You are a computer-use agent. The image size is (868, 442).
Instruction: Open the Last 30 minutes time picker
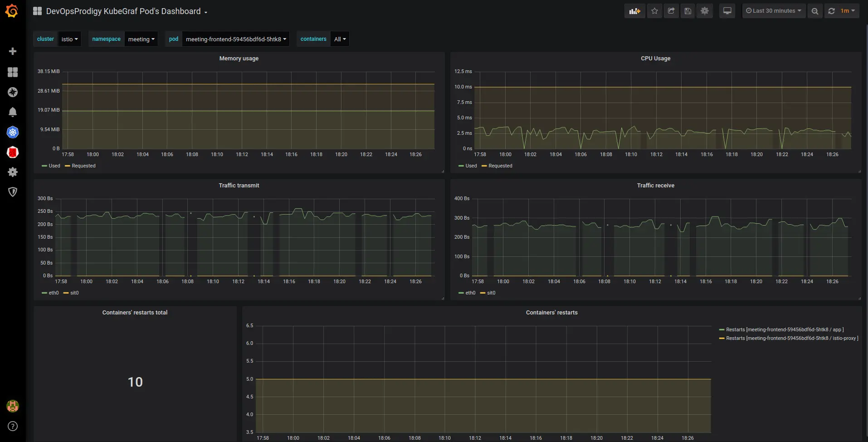(x=774, y=11)
